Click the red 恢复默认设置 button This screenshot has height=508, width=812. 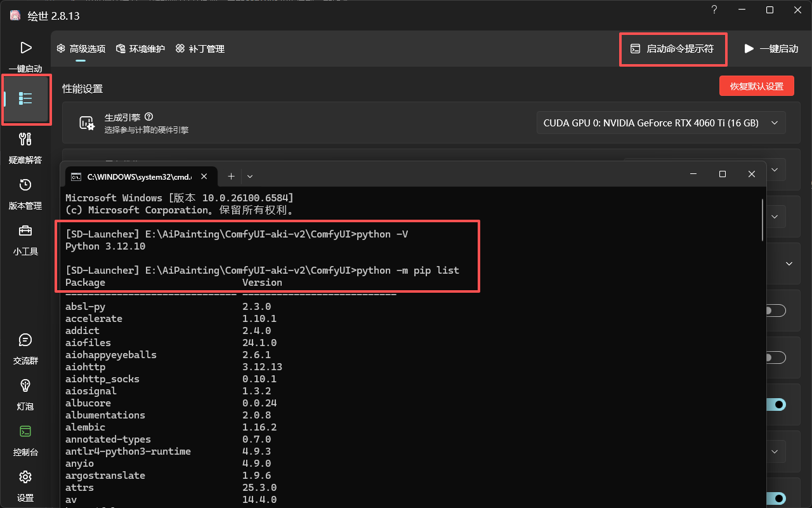[756, 86]
